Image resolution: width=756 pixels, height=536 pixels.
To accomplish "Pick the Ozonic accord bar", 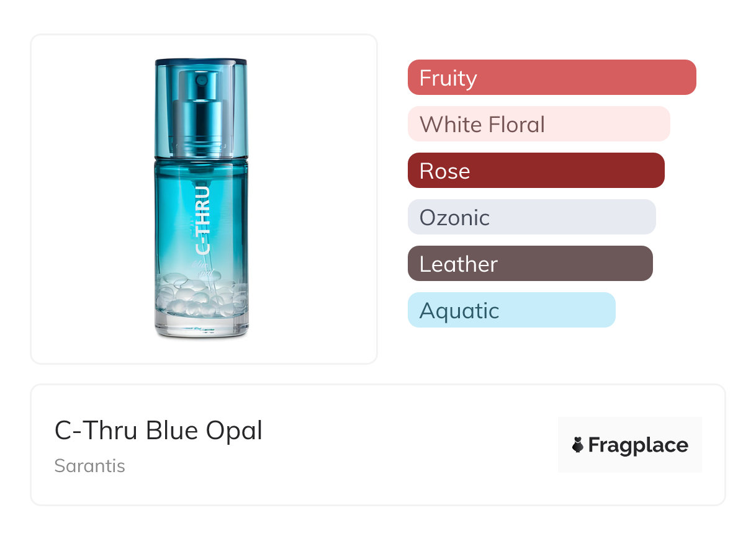I will pyautogui.click(x=531, y=217).
